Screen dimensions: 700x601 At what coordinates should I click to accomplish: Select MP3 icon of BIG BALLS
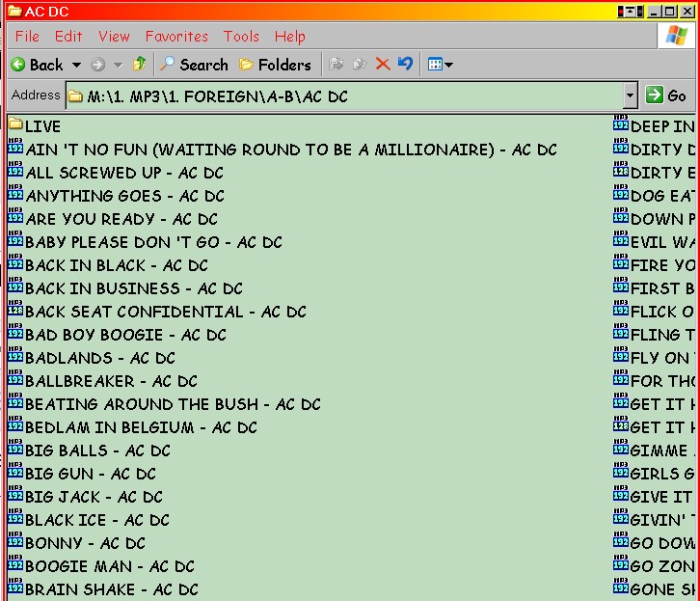click(15, 448)
